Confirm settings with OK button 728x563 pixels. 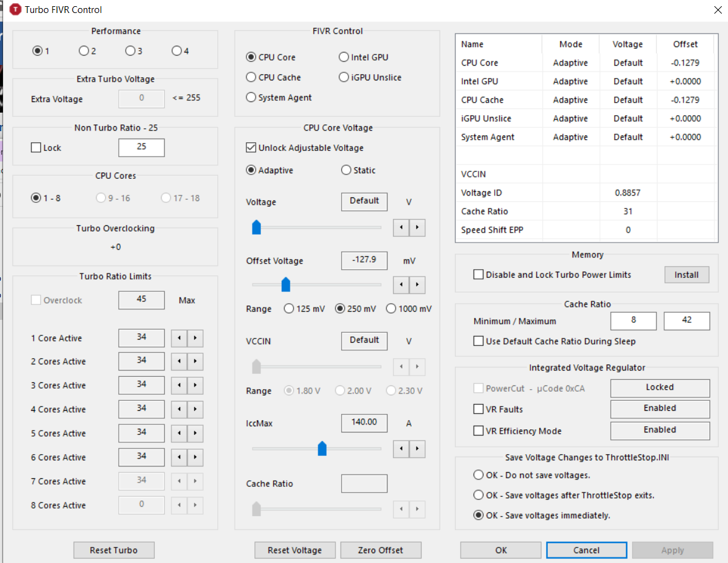(x=501, y=550)
